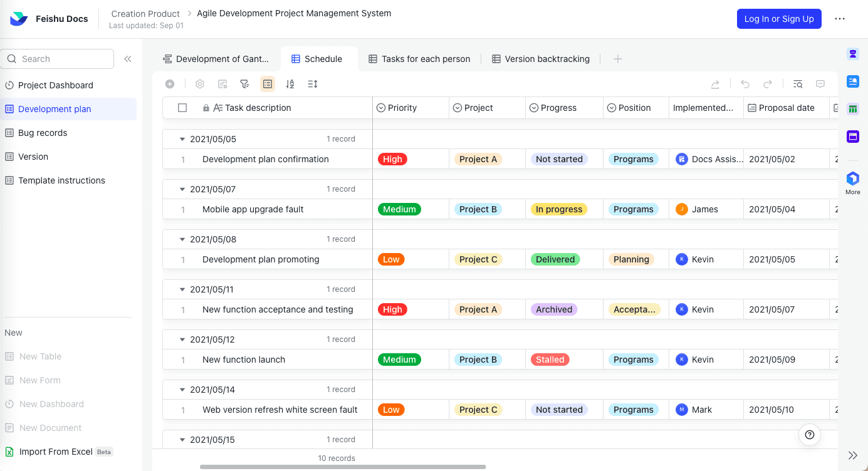This screenshot has width=868, height=471.
Task: Click the Project column header
Action: 487,108
